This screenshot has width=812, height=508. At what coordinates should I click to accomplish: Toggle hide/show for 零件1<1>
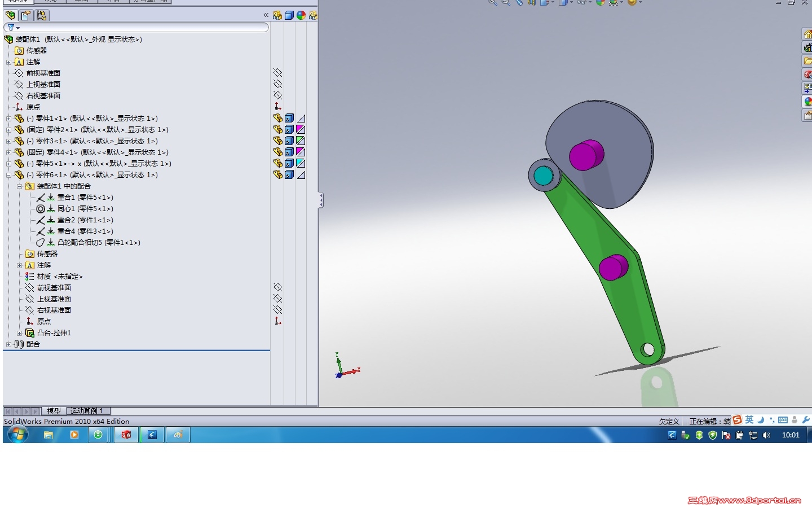click(x=277, y=118)
